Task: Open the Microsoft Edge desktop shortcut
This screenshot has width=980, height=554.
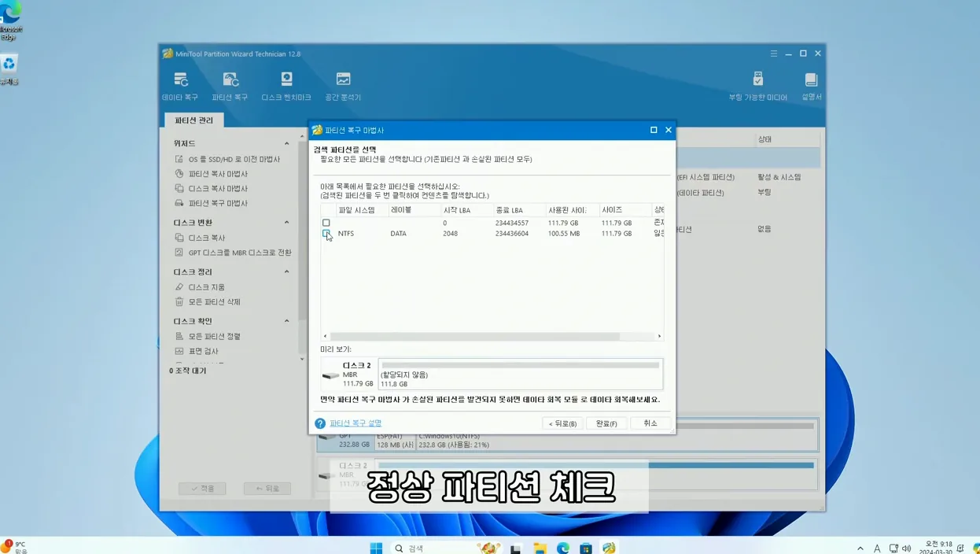Action: [x=10, y=20]
